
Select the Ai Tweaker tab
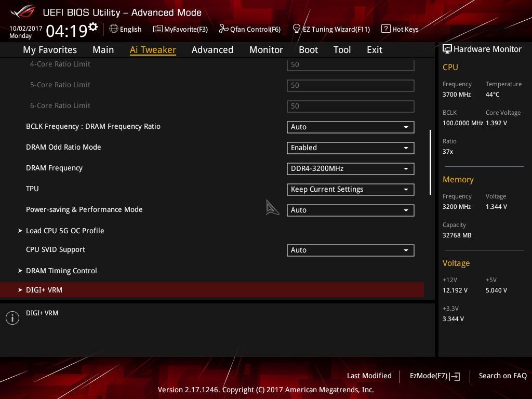pos(153,50)
